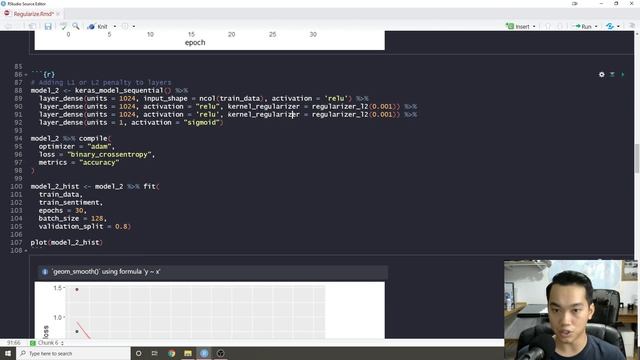Collapse the code chunk at line 86
This screenshot has height=360, width=640.
coord(26,75)
